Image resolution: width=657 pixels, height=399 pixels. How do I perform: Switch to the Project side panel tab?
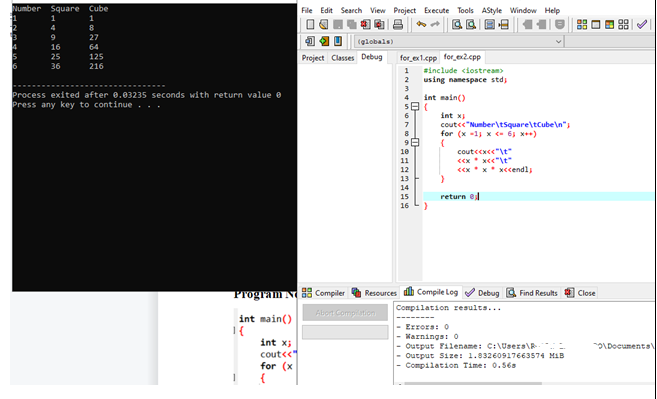313,58
